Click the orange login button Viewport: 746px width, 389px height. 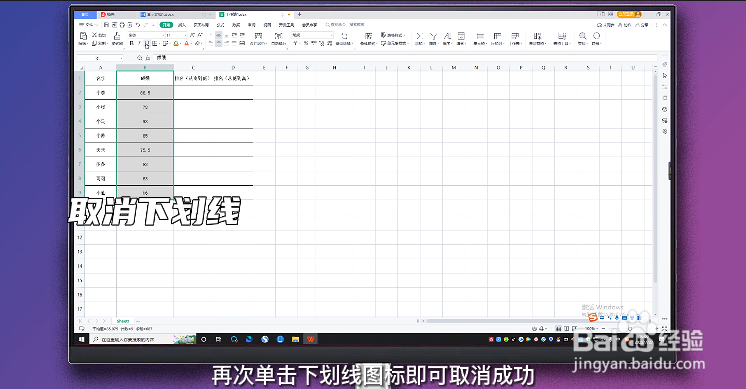[x=629, y=15]
